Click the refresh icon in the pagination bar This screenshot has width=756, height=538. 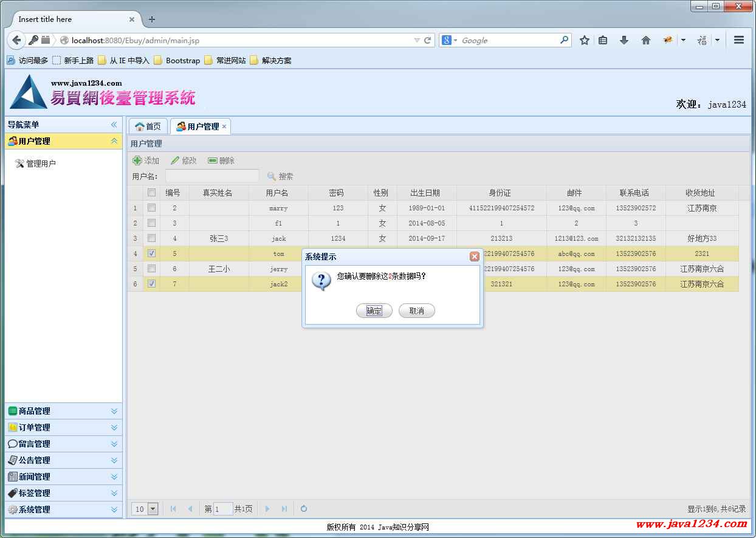pyautogui.click(x=304, y=509)
